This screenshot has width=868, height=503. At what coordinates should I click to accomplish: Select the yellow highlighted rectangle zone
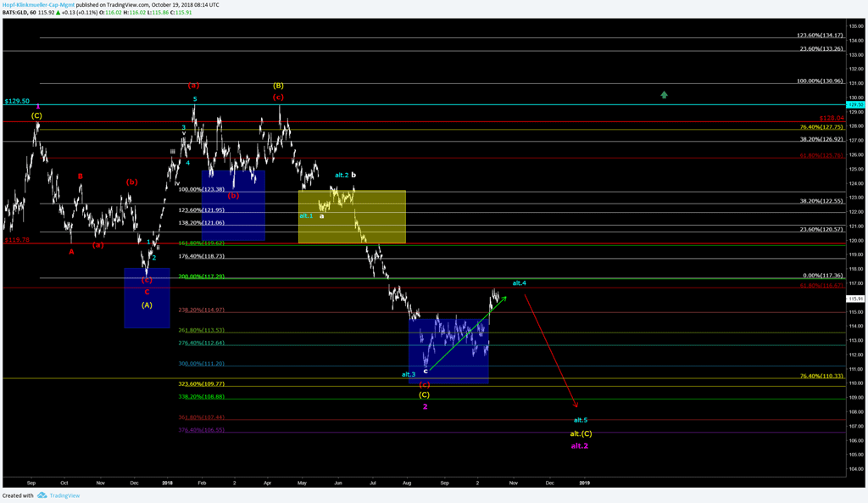352,217
